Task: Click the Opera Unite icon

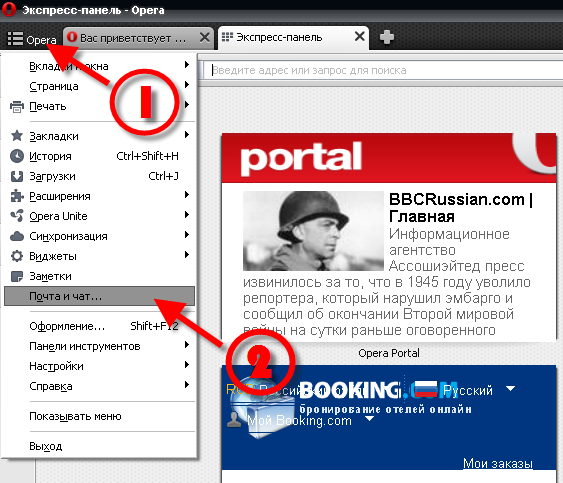Action: [17, 216]
